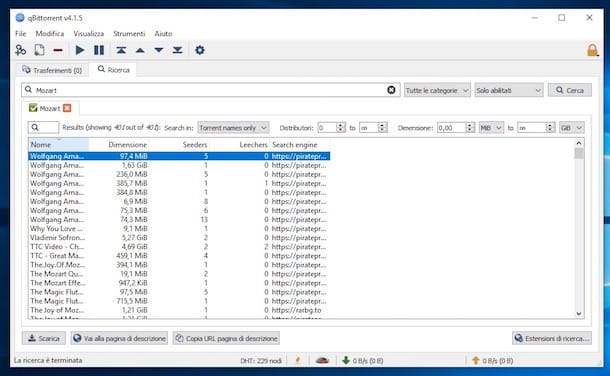This screenshot has width=610, height=376.
Task: Open options with the gear icon
Action: click(200, 50)
